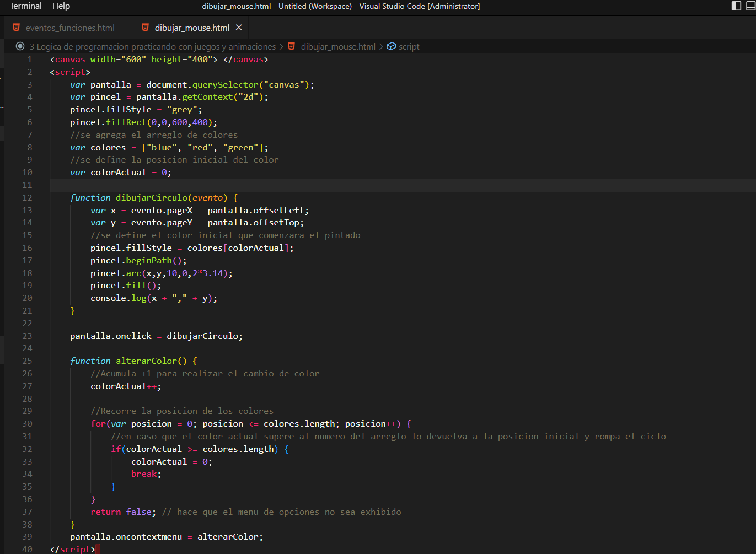This screenshot has width=756, height=554.
Task: Click colores[colorActual] on line 16
Action: (x=238, y=248)
